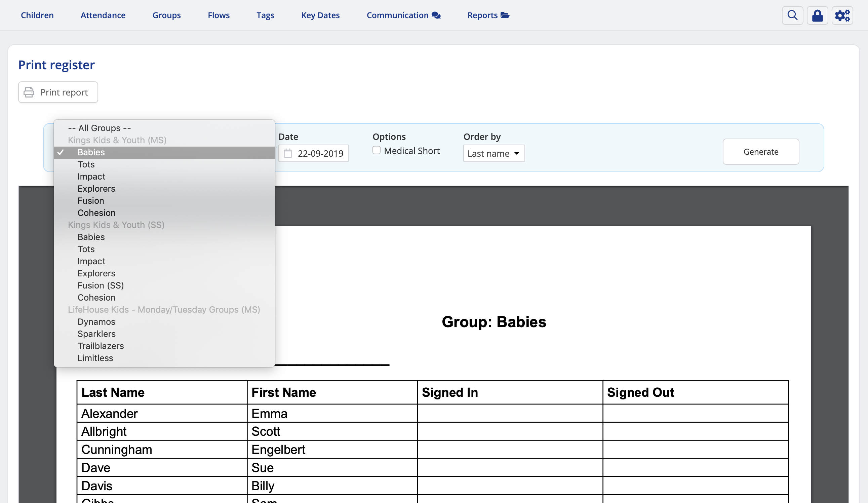Image resolution: width=868 pixels, height=503 pixels.
Task: Click the Last Name column header
Action: pos(162,392)
